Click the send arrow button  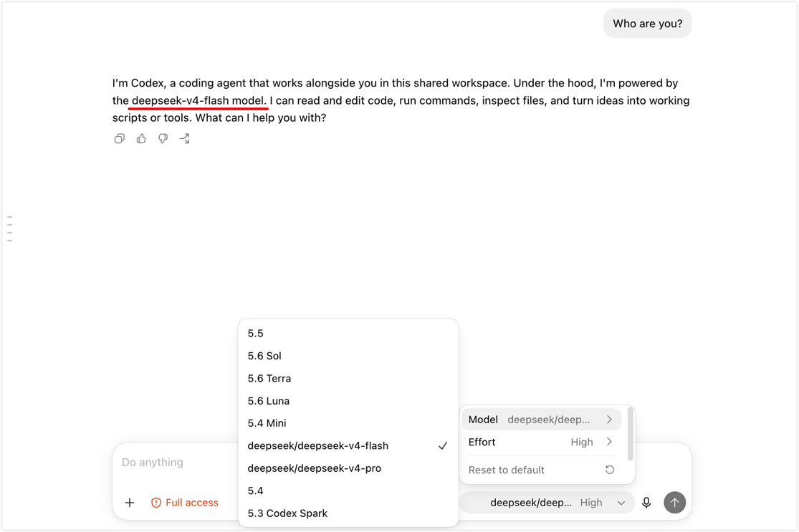coord(674,503)
